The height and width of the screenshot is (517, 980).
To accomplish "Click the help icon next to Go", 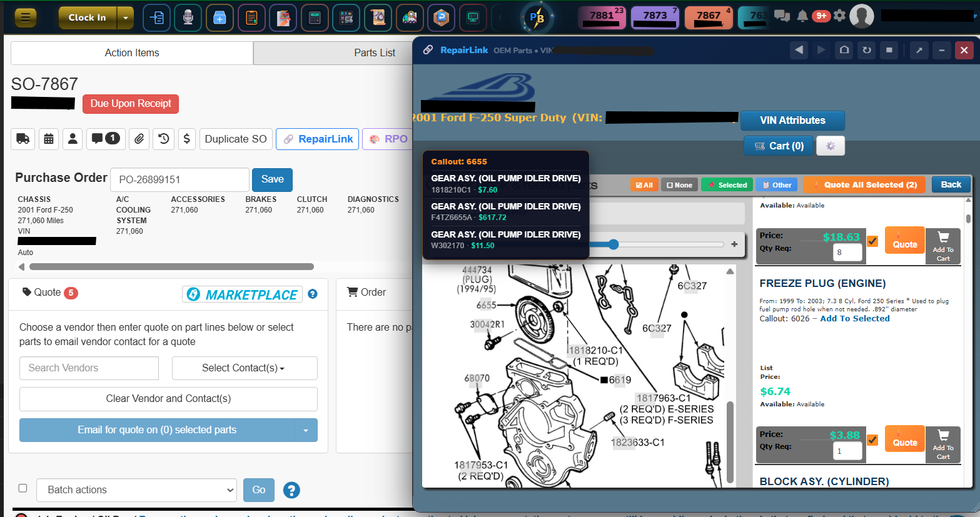I will coord(291,490).
